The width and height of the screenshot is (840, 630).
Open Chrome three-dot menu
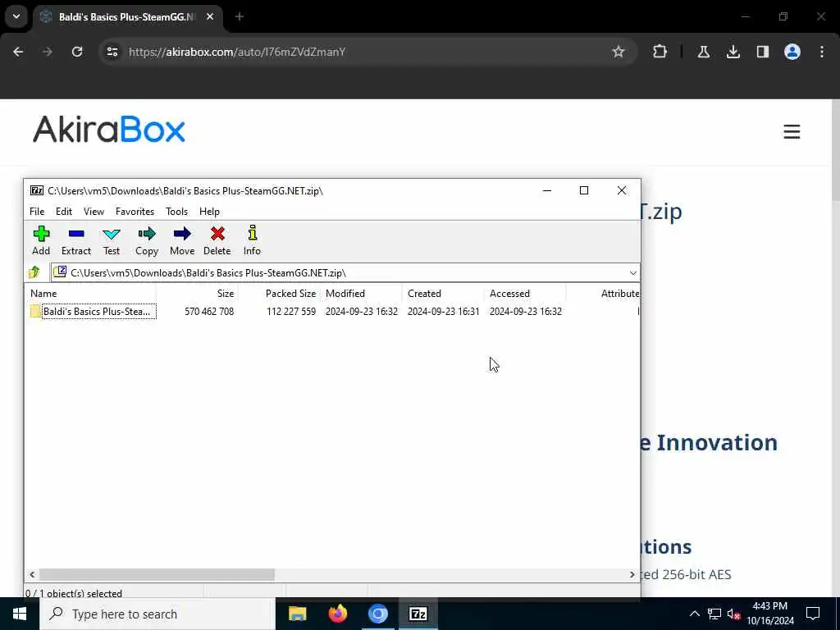click(822, 52)
